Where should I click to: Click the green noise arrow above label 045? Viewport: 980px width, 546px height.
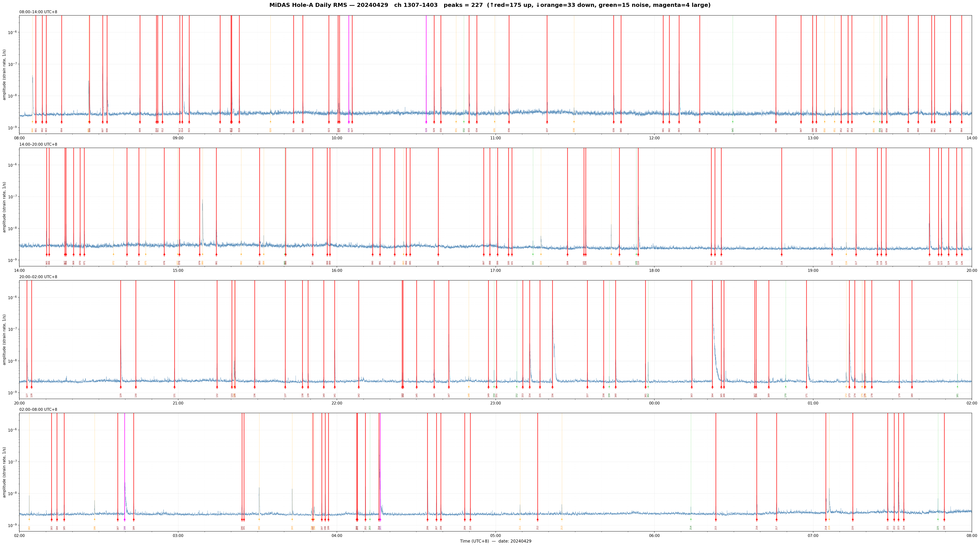[733, 122]
